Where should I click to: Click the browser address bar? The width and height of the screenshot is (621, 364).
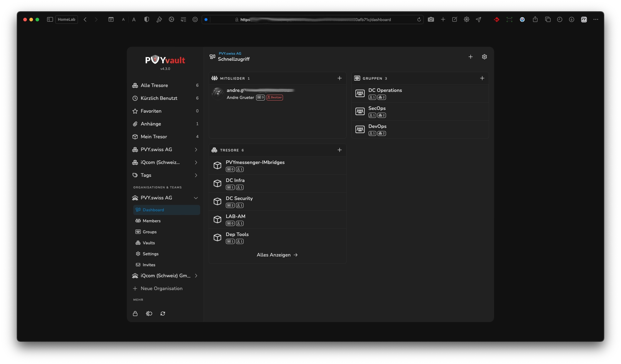tap(313, 20)
